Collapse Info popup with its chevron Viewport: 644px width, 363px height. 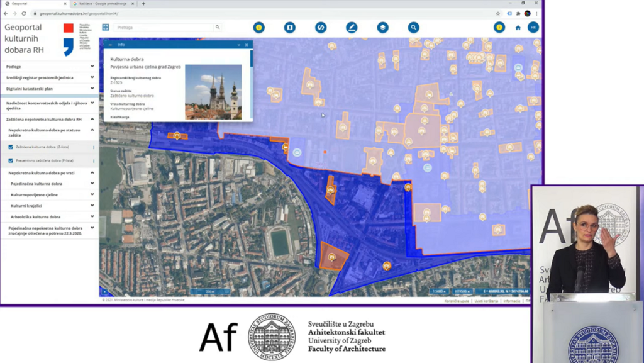tap(238, 45)
